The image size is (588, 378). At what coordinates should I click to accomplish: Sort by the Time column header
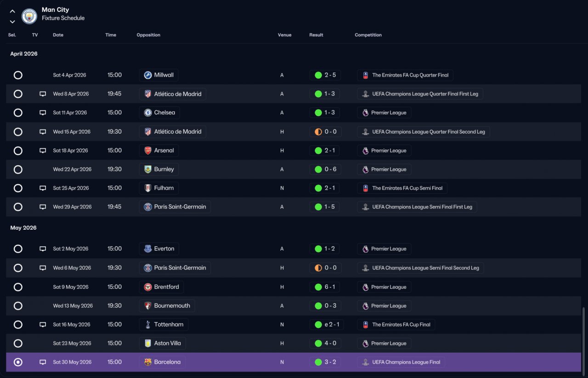(x=111, y=35)
